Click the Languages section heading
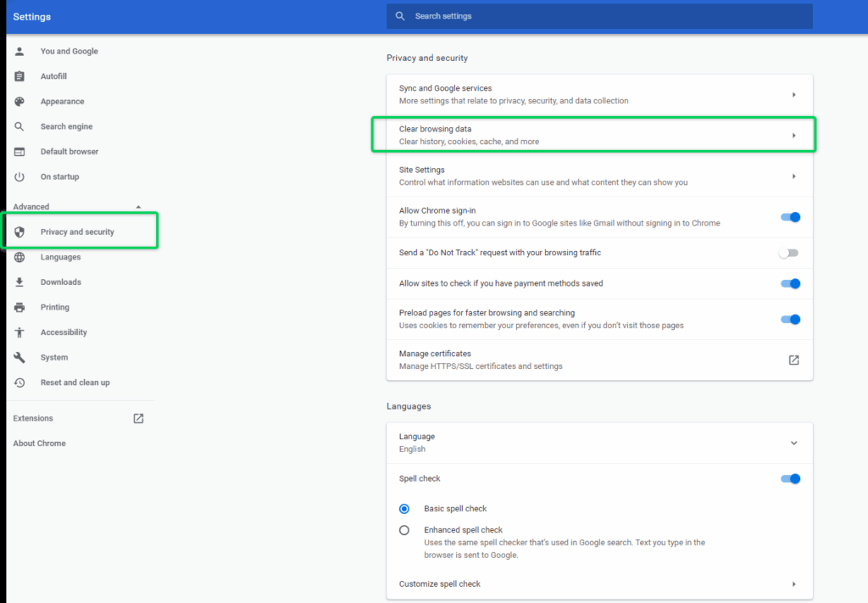This screenshot has width=868, height=603. [x=409, y=406]
